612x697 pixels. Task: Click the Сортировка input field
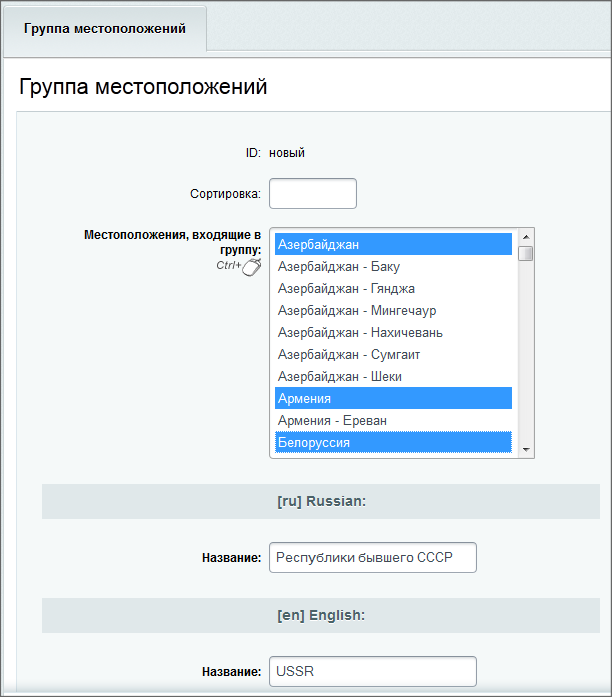[x=313, y=193]
